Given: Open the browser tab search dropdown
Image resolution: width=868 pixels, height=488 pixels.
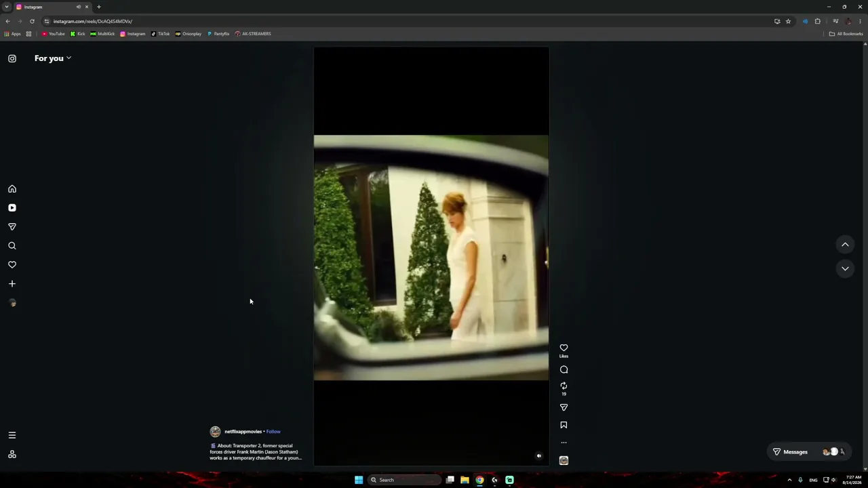Looking at the screenshot, I should pyautogui.click(x=6, y=7).
